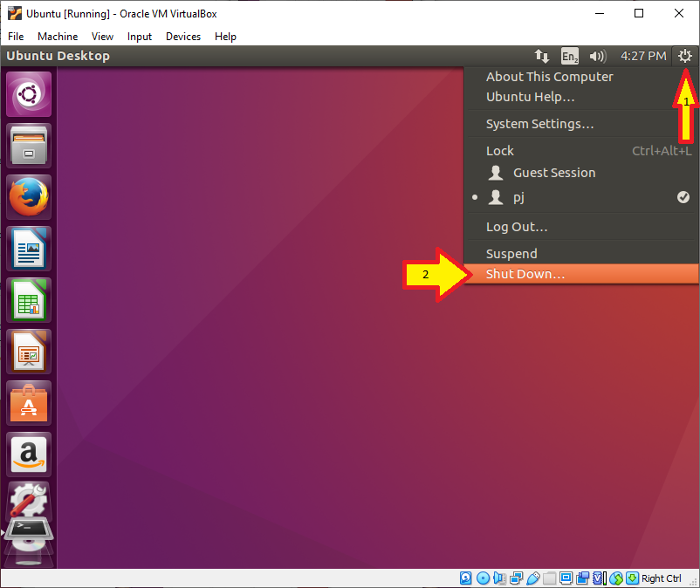This screenshot has width=700, height=588.
Task: Click the 4:27 PM clock indicator
Action: pyautogui.click(x=643, y=56)
